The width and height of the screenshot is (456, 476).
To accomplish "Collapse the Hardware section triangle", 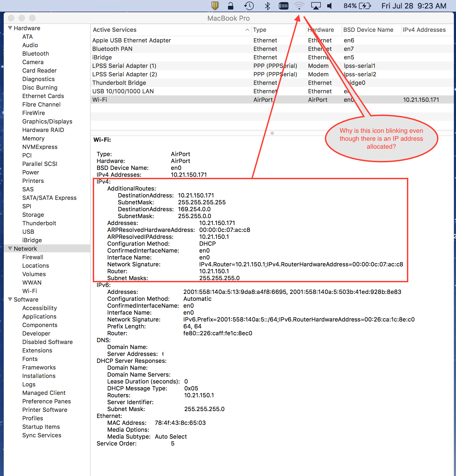I will tap(10, 28).
